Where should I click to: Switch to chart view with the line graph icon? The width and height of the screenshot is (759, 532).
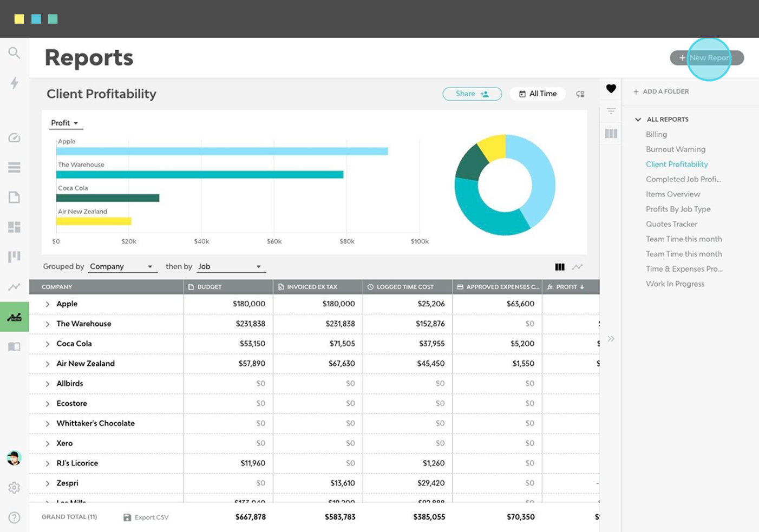click(x=577, y=266)
